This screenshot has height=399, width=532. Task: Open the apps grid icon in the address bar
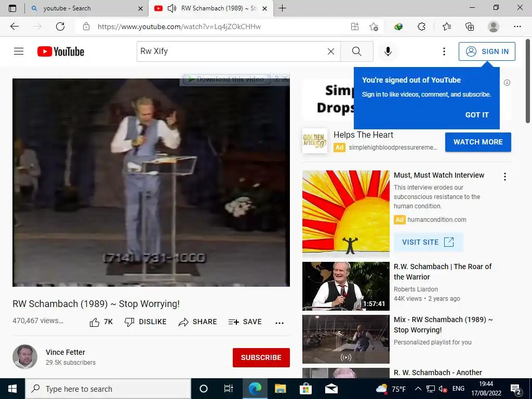(x=354, y=26)
